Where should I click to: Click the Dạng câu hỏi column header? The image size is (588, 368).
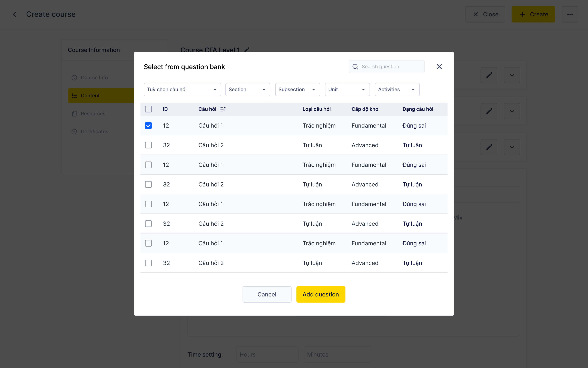[x=418, y=109]
